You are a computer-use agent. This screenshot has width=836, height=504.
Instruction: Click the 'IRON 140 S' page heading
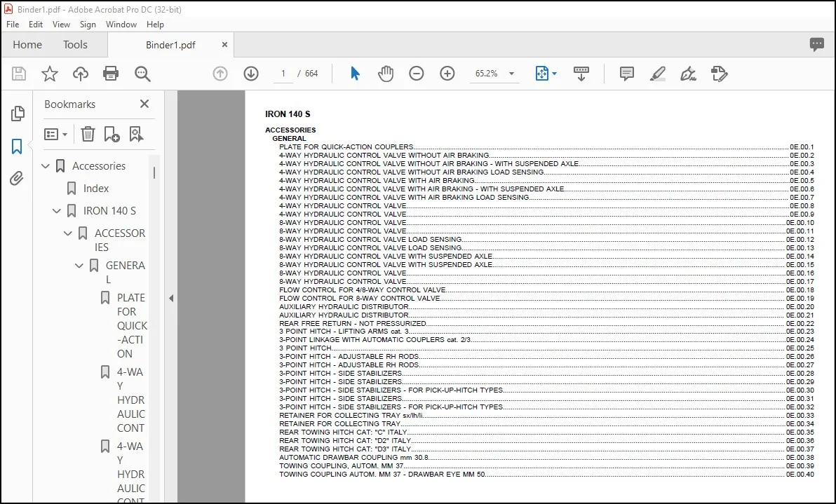[x=288, y=114]
